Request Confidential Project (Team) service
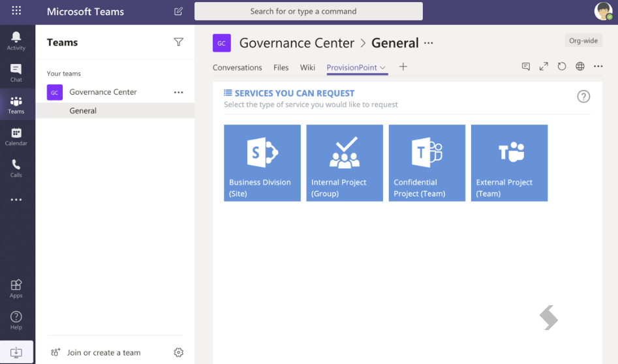618x364 pixels. coord(427,163)
